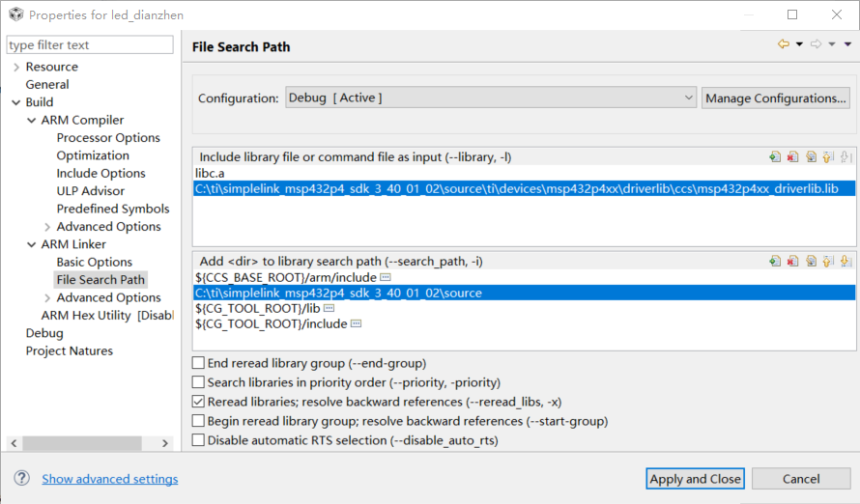Toggle Search libraries in priority order
The height and width of the screenshot is (504, 860).
[x=198, y=382]
